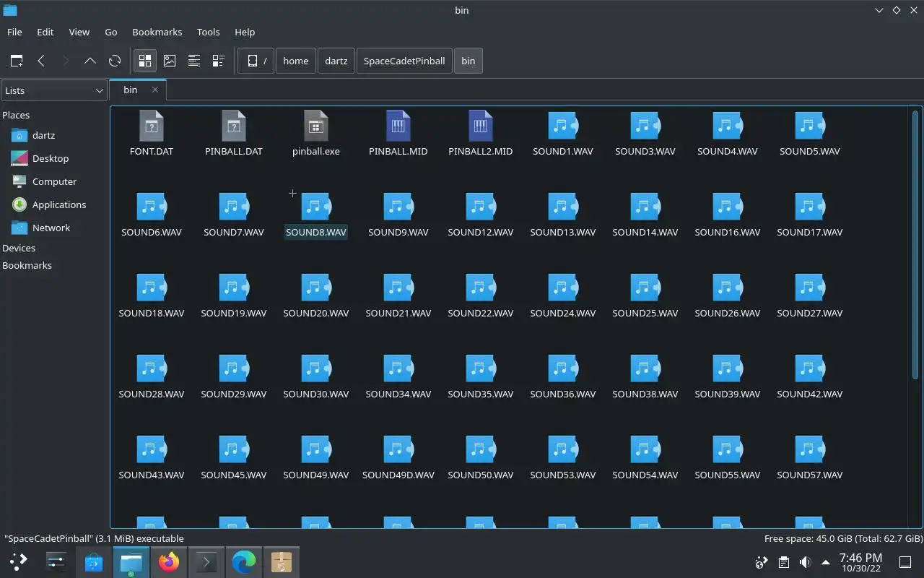
Task: Select the SOUND22.WAV audio icon
Action: tap(481, 288)
